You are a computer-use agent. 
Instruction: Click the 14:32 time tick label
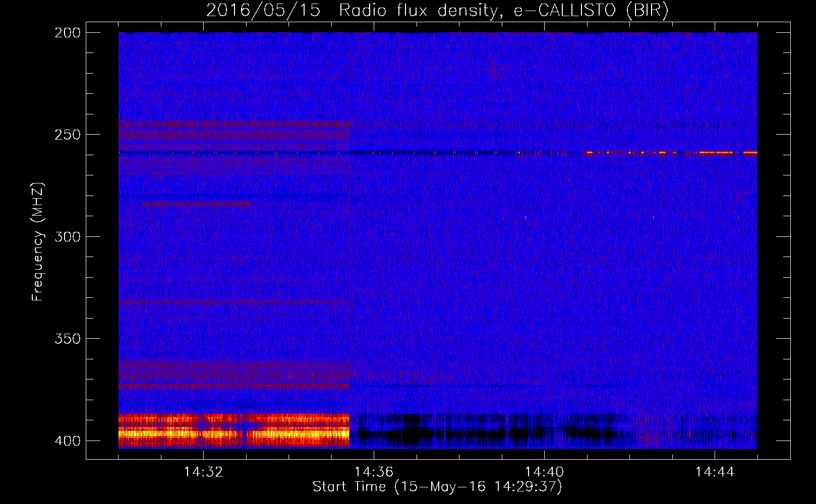(203, 472)
